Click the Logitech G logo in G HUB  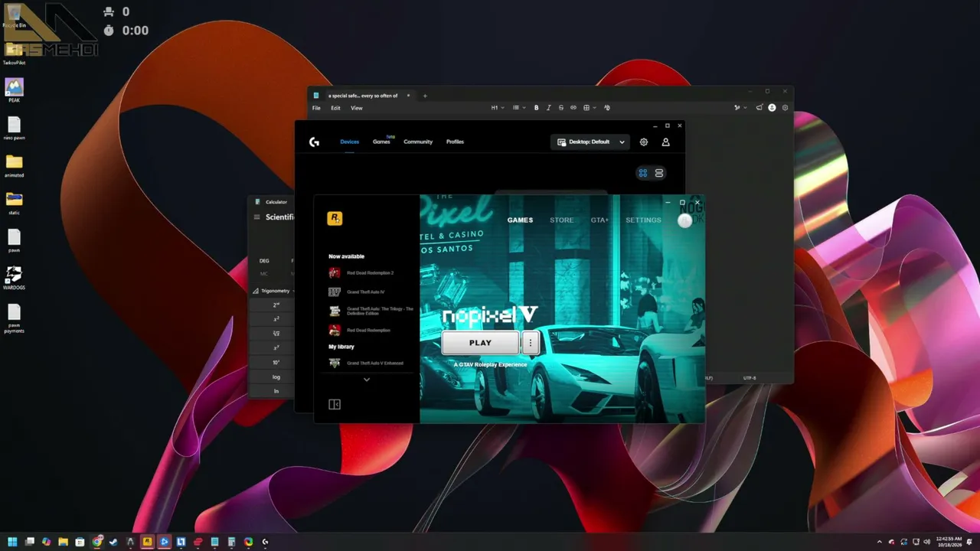[314, 142]
